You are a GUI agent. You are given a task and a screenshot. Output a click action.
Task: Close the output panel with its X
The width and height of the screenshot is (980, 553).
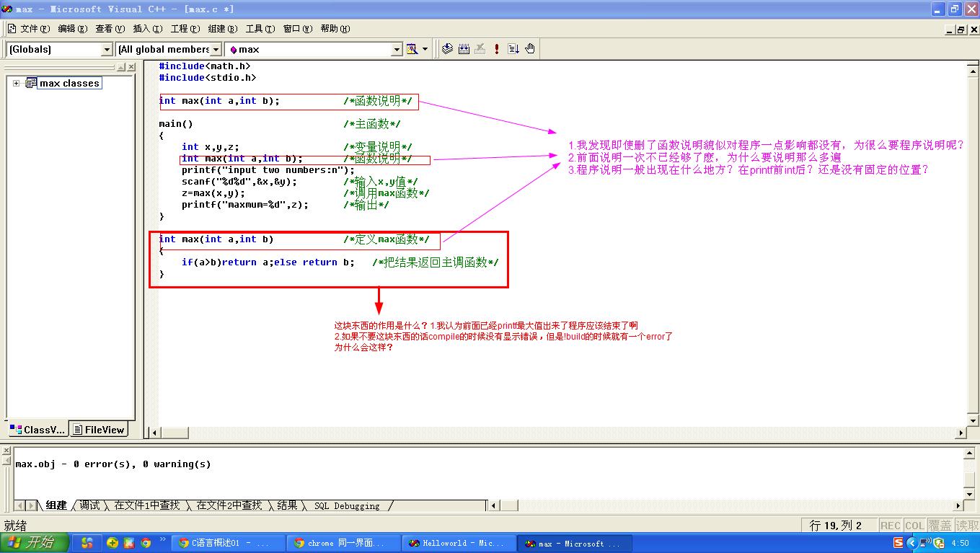coord(8,451)
